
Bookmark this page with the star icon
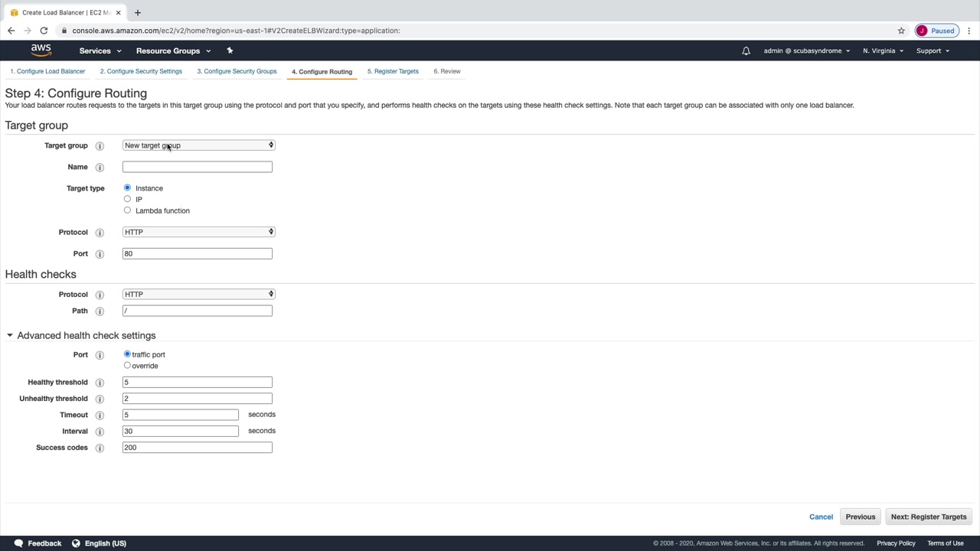tap(901, 31)
